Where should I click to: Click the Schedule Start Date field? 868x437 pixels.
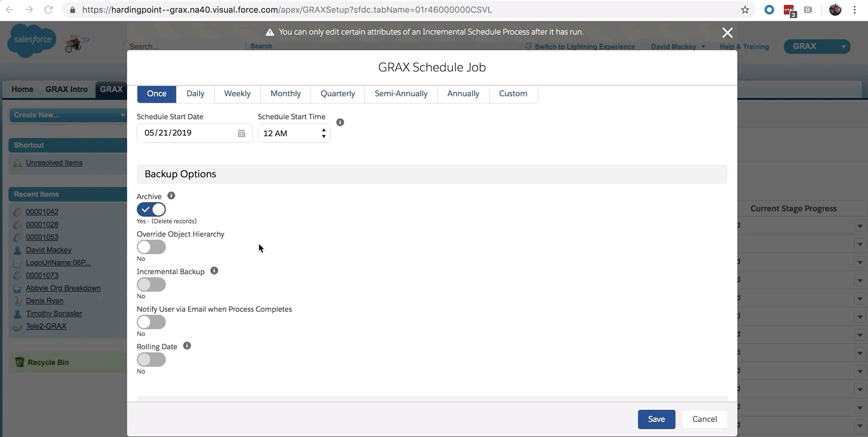pyautogui.click(x=195, y=133)
